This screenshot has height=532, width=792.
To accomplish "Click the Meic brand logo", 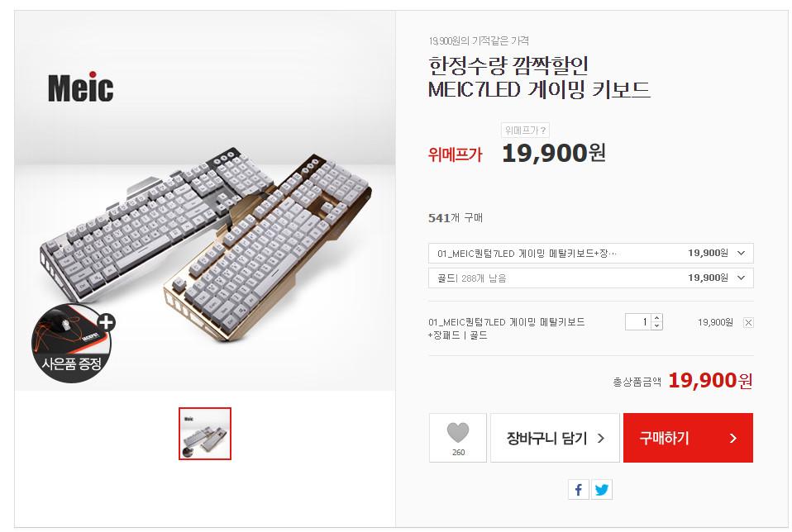I will [x=80, y=88].
